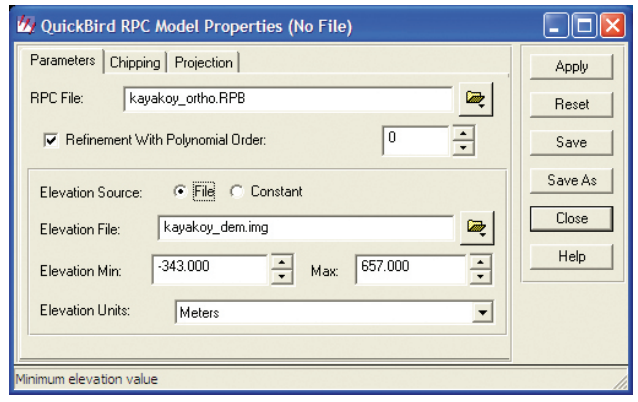Open Help for the RPC model
638x402 pixels.
(573, 257)
